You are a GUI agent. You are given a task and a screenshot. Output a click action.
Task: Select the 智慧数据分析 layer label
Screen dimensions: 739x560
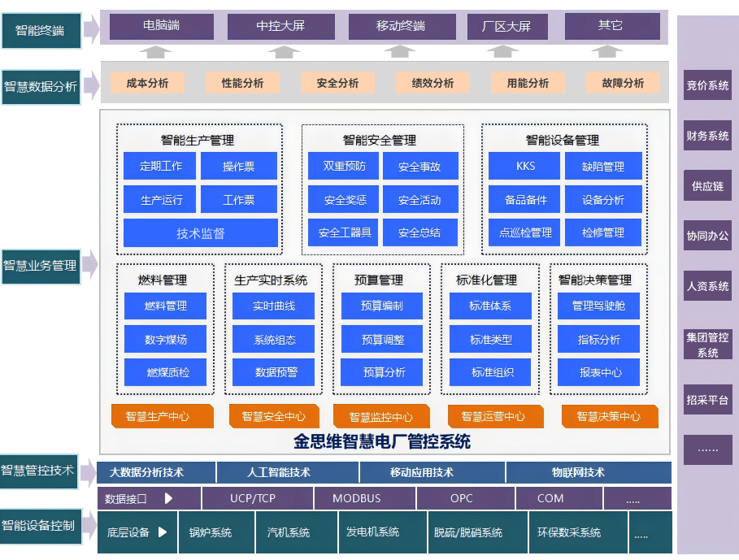coord(41,87)
